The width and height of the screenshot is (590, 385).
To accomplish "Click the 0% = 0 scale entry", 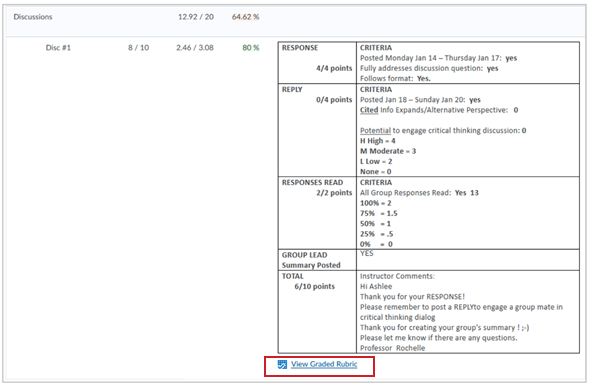I will point(376,244).
